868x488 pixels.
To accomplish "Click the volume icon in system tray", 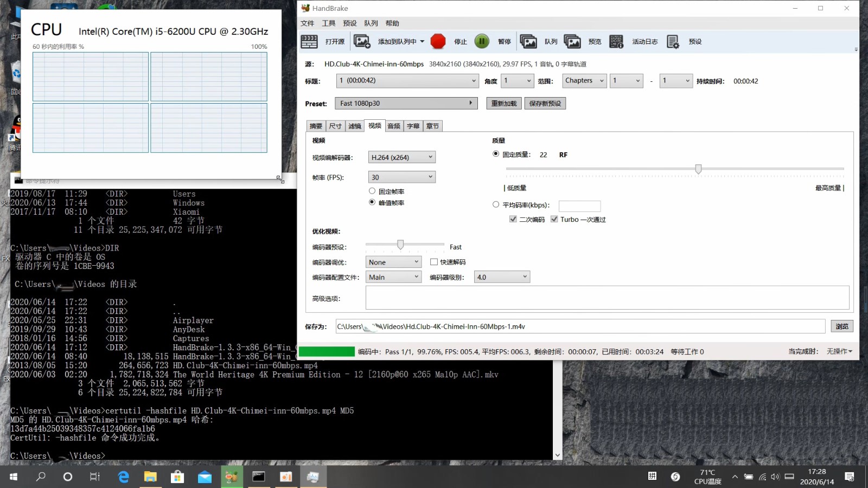I will [x=775, y=477].
